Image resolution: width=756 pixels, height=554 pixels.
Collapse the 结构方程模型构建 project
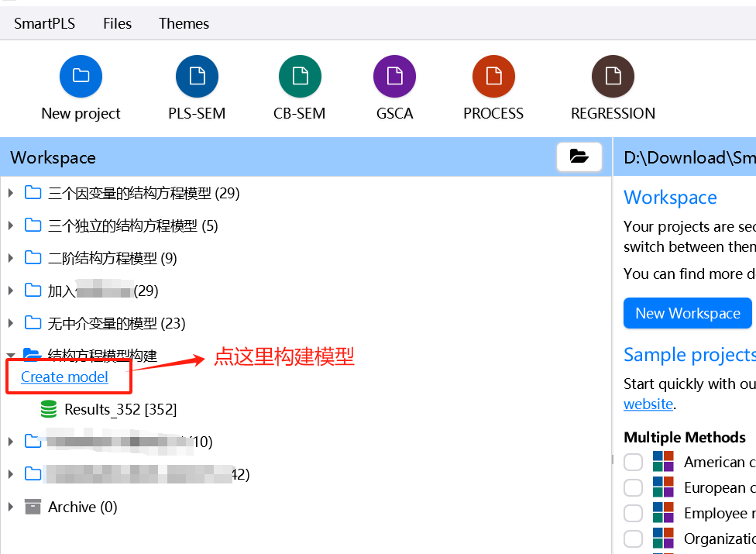tap(11, 356)
